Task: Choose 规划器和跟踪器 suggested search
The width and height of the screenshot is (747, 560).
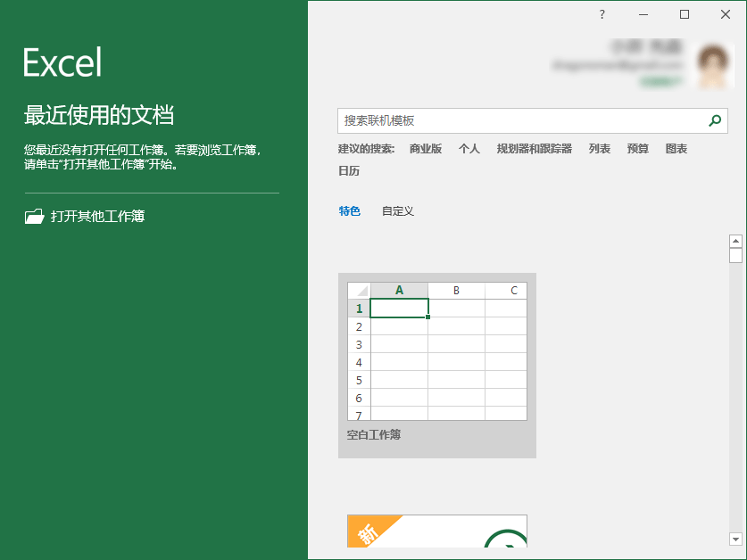Action: pos(535,149)
